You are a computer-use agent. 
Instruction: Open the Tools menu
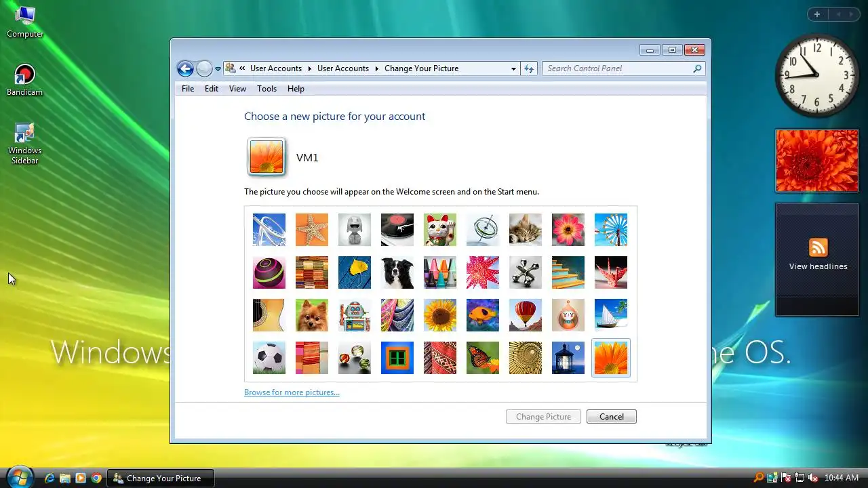coord(267,89)
